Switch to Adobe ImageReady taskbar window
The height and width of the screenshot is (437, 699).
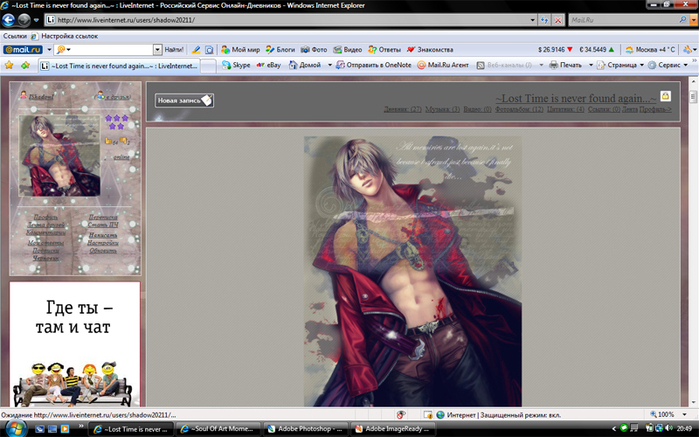pyautogui.click(x=392, y=429)
